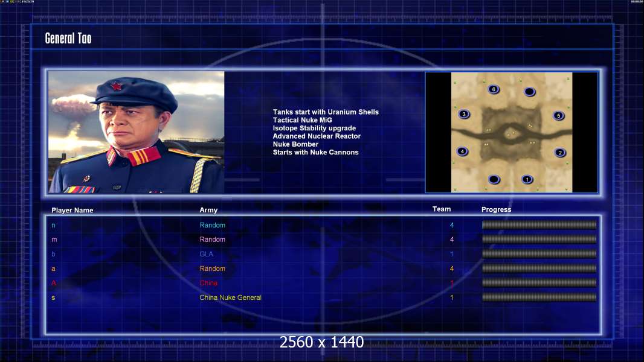644x362 pixels.
Task: Click the China Nuke General army entry
Action: point(230,297)
